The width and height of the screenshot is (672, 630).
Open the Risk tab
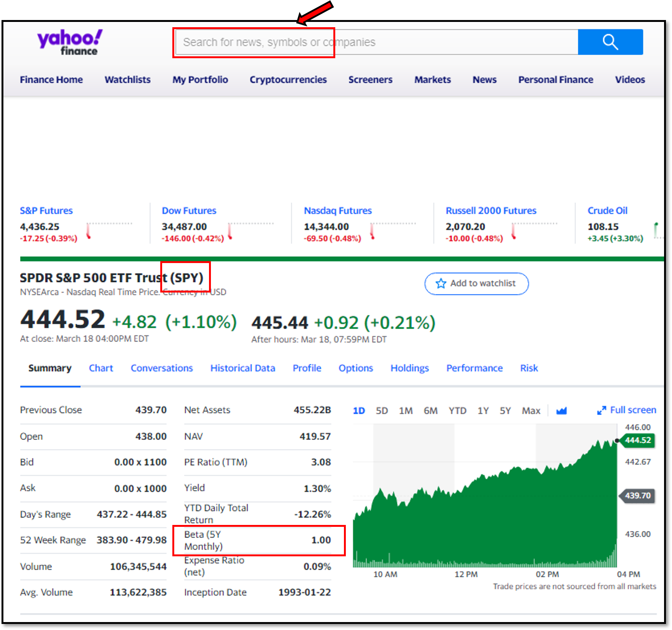529,368
